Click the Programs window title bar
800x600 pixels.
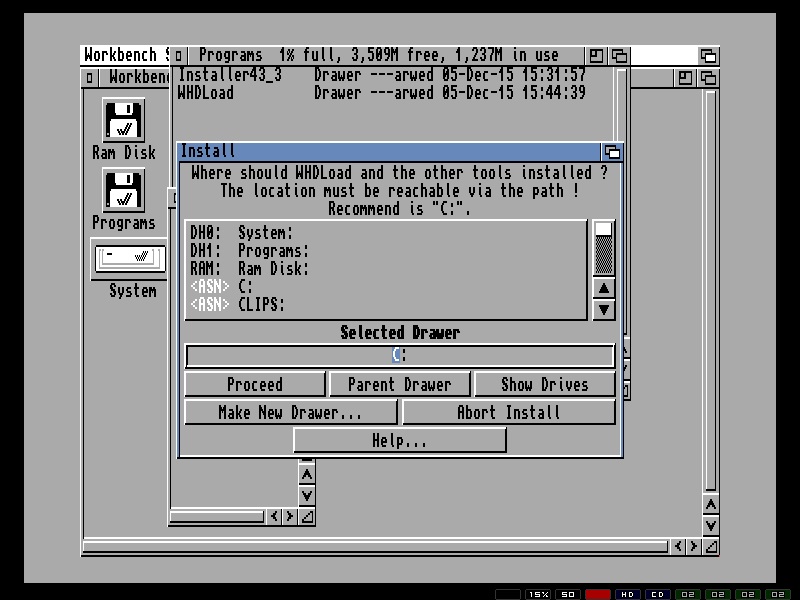pyautogui.click(x=386, y=55)
